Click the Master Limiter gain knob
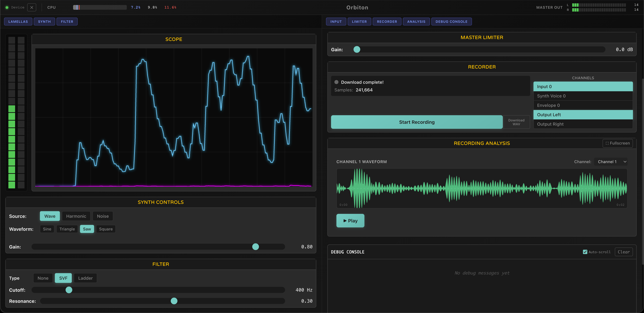The width and height of the screenshot is (644, 313). coord(357,49)
